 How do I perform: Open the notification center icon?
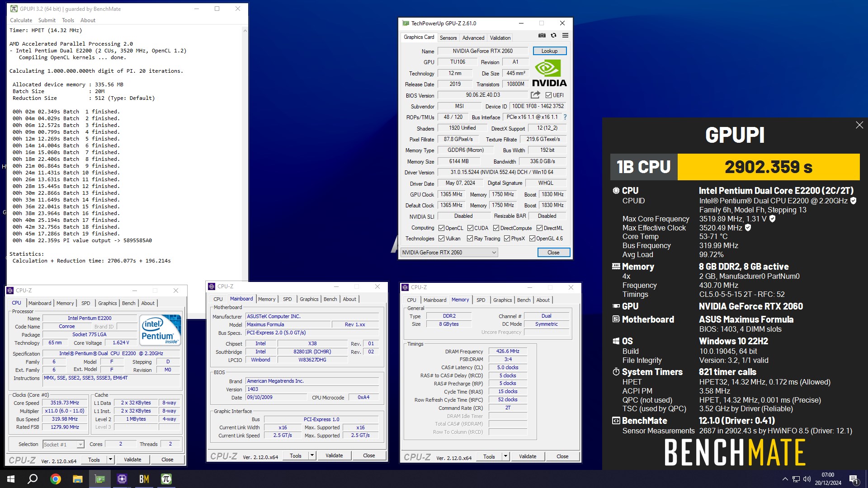(x=854, y=479)
